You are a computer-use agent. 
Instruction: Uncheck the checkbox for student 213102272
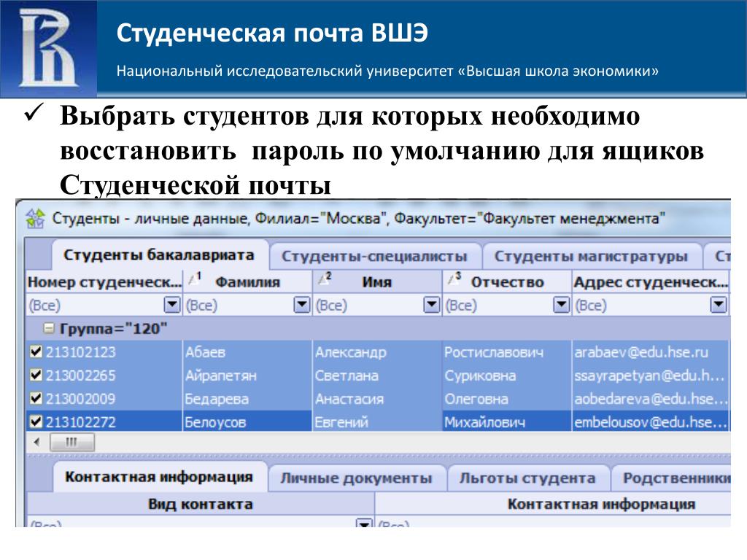coord(36,421)
